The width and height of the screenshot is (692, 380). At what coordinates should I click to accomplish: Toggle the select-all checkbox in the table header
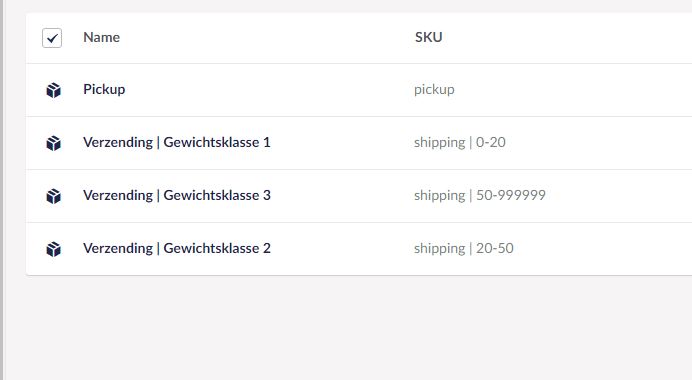point(52,38)
